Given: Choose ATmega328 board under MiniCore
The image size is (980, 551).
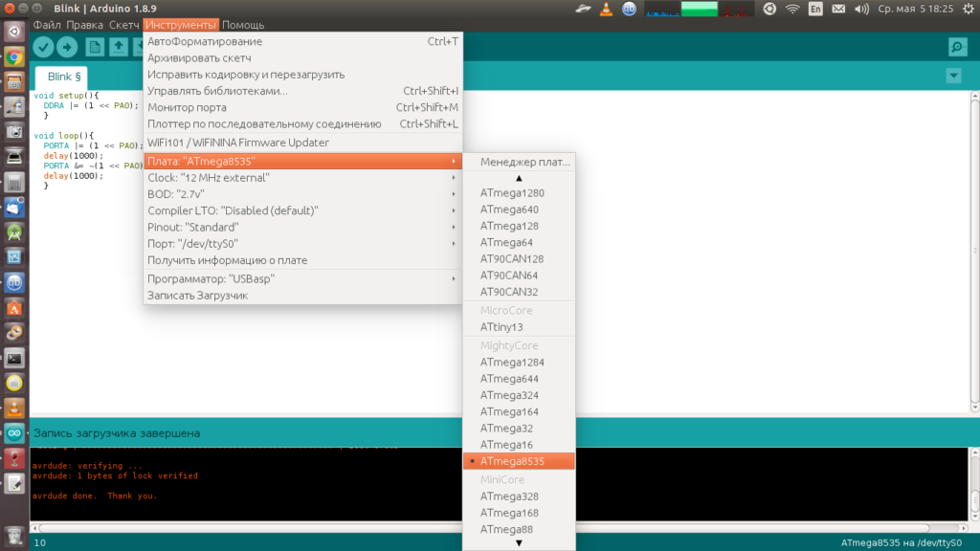Looking at the screenshot, I should 509,496.
